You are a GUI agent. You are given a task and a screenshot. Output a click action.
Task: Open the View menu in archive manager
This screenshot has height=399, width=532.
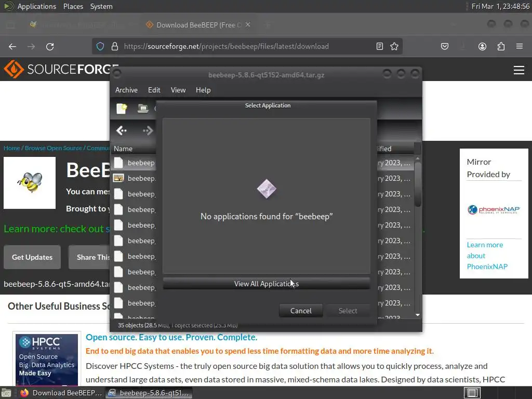click(178, 90)
